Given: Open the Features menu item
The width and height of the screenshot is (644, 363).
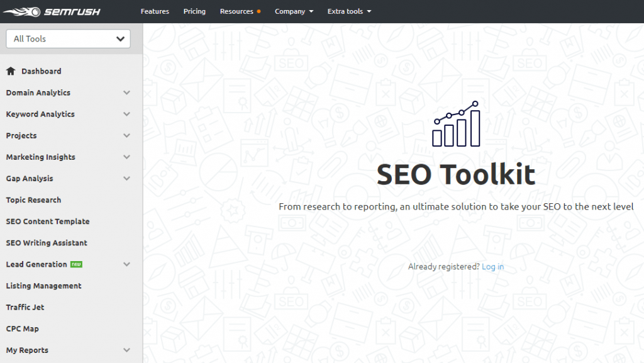Looking at the screenshot, I should (155, 11).
